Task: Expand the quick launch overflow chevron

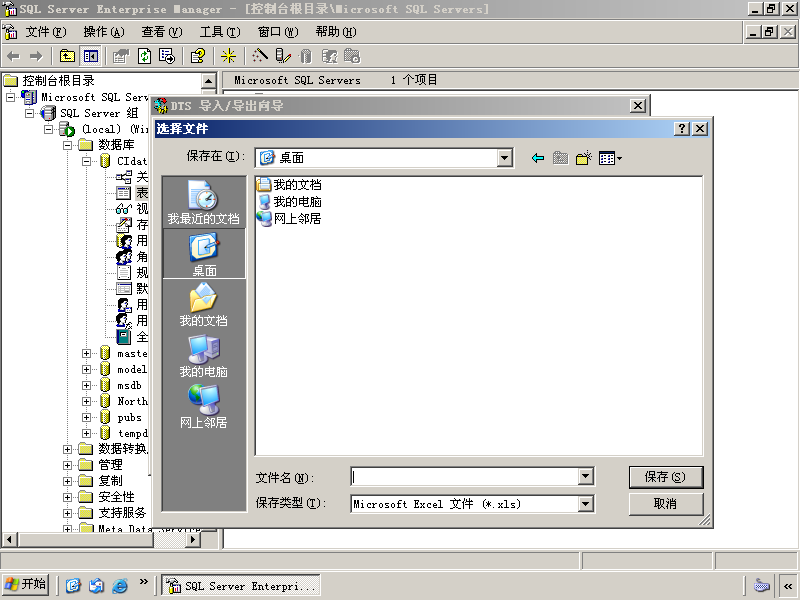Action: tap(144, 582)
